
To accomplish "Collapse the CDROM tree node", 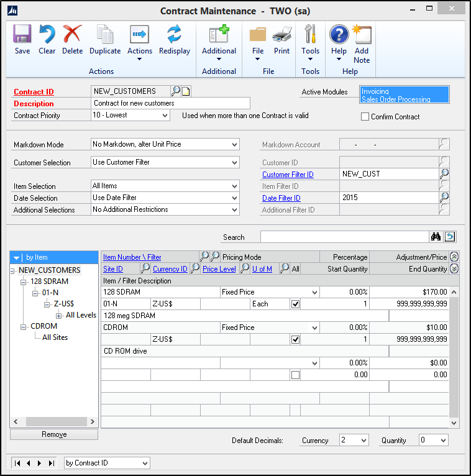I will [x=23, y=327].
